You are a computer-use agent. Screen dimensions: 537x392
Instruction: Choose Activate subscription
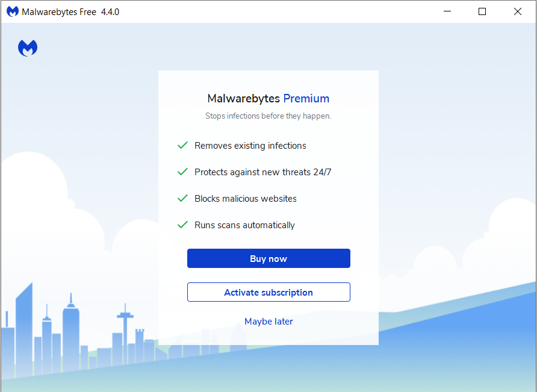(x=268, y=292)
